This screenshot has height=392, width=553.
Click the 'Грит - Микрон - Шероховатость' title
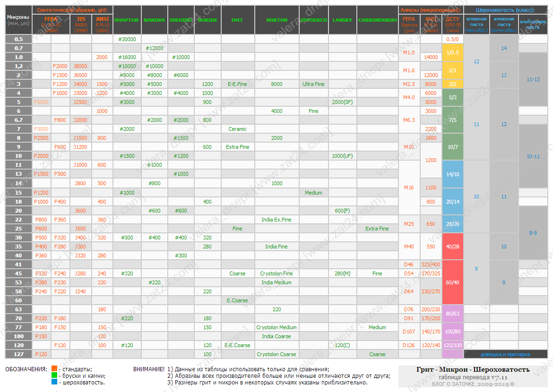(x=473, y=369)
